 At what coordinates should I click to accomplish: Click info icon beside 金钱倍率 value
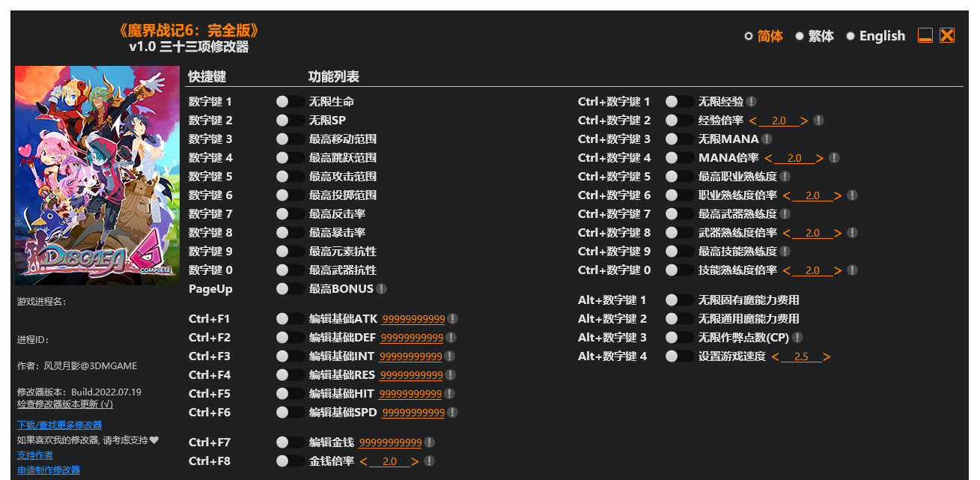click(430, 461)
